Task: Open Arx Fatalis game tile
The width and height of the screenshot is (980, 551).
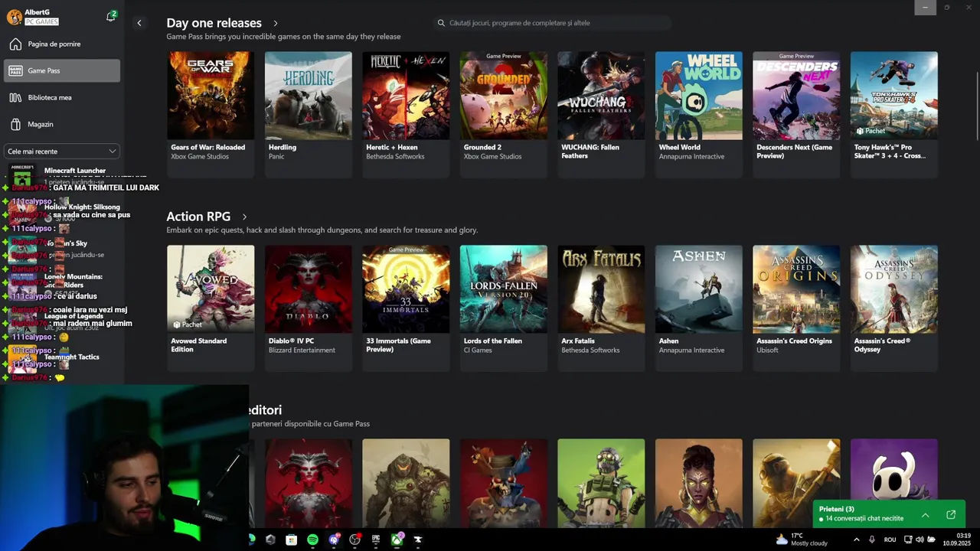Action: 601,308
